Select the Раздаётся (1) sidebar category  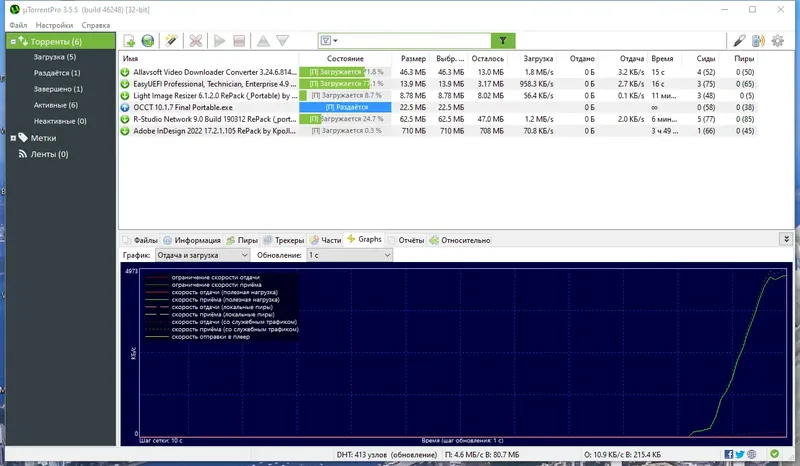click(57, 73)
